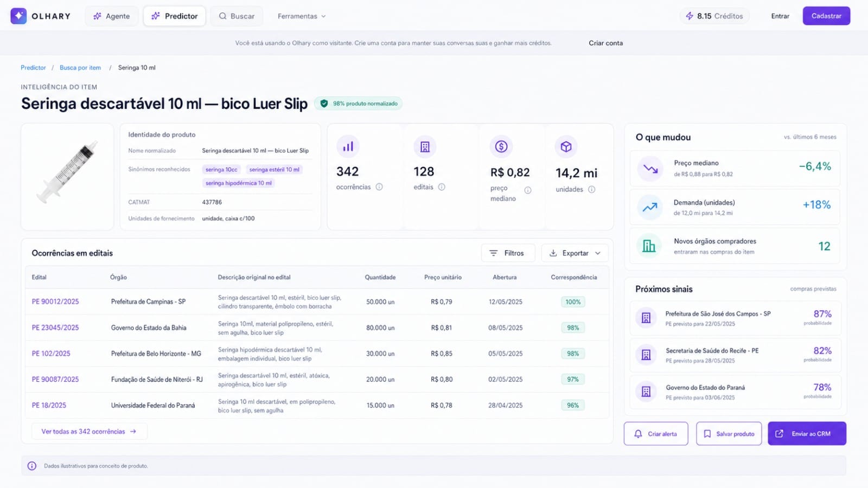Click the Novos órgãos compradores building icon
The width and height of the screenshot is (868, 488).
(x=649, y=246)
